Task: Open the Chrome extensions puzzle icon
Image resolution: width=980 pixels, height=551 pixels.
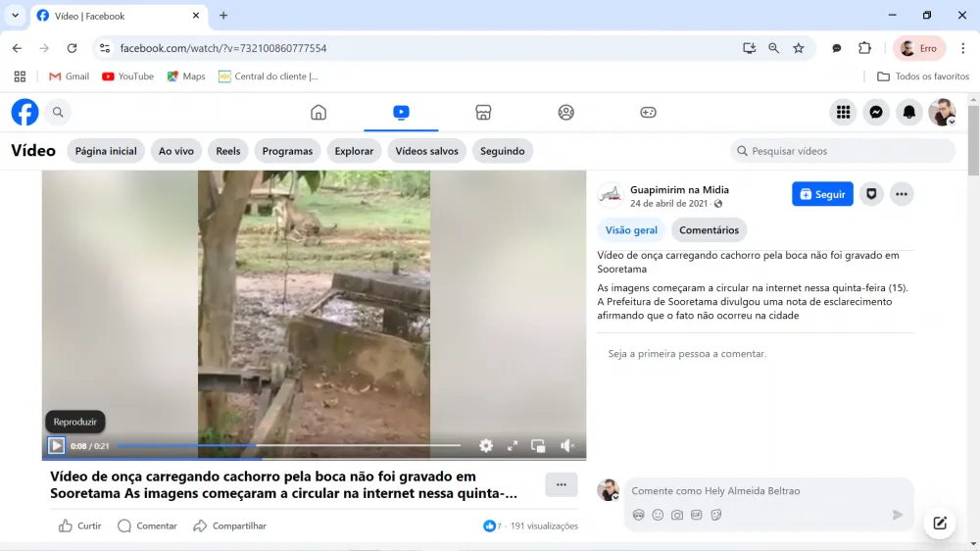Action: click(x=864, y=48)
